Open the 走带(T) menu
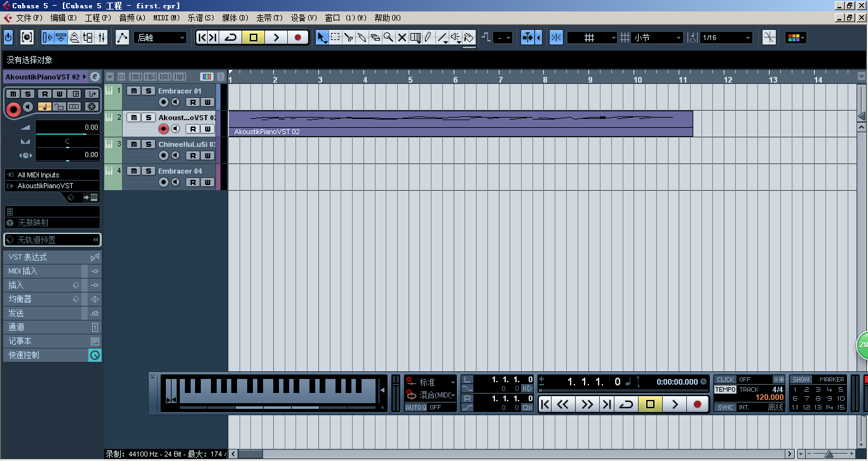This screenshot has width=868, height=461. click(269, 18)
